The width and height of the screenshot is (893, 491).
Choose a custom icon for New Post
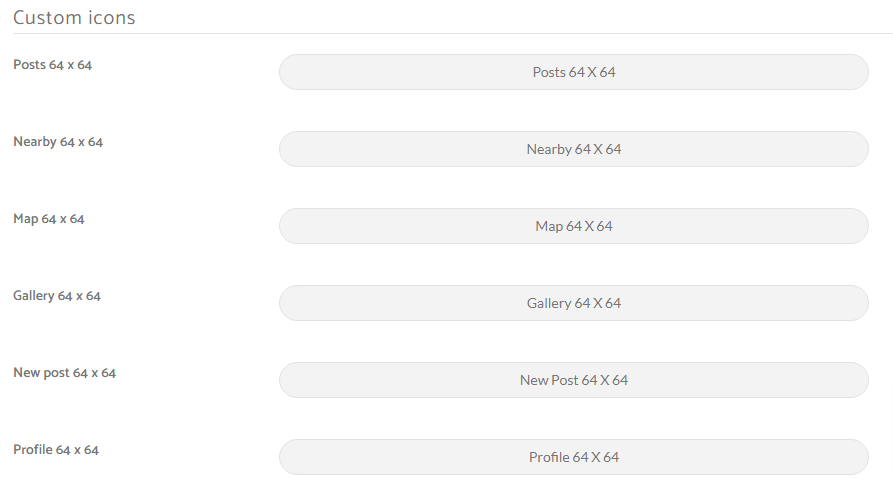coord(574,380)
